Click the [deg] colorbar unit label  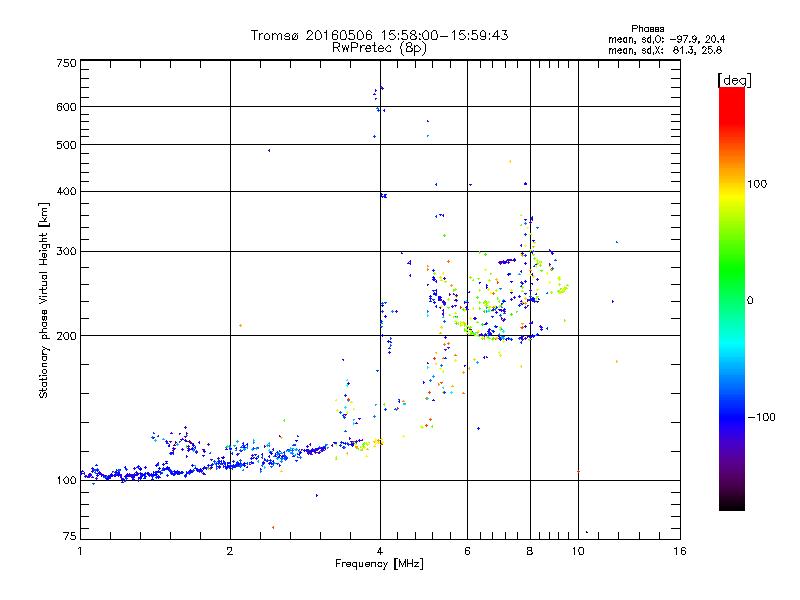click(734, 80)
